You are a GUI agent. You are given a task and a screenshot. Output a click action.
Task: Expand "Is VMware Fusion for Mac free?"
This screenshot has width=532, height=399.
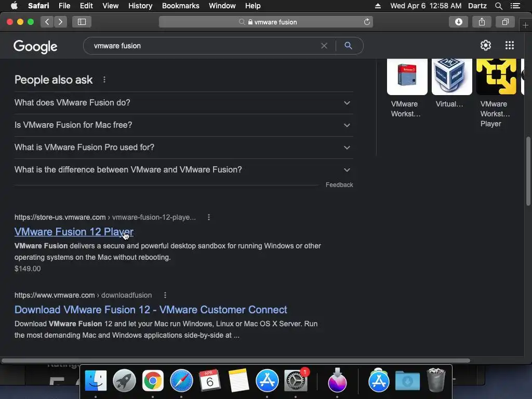click(183, 125)
